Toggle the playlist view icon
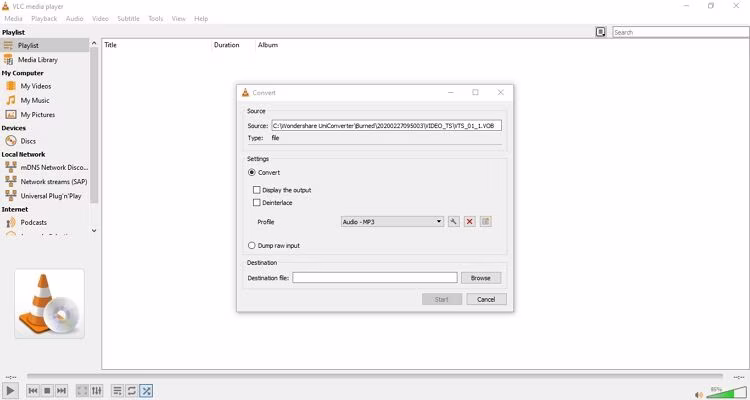 coord(117,391)
